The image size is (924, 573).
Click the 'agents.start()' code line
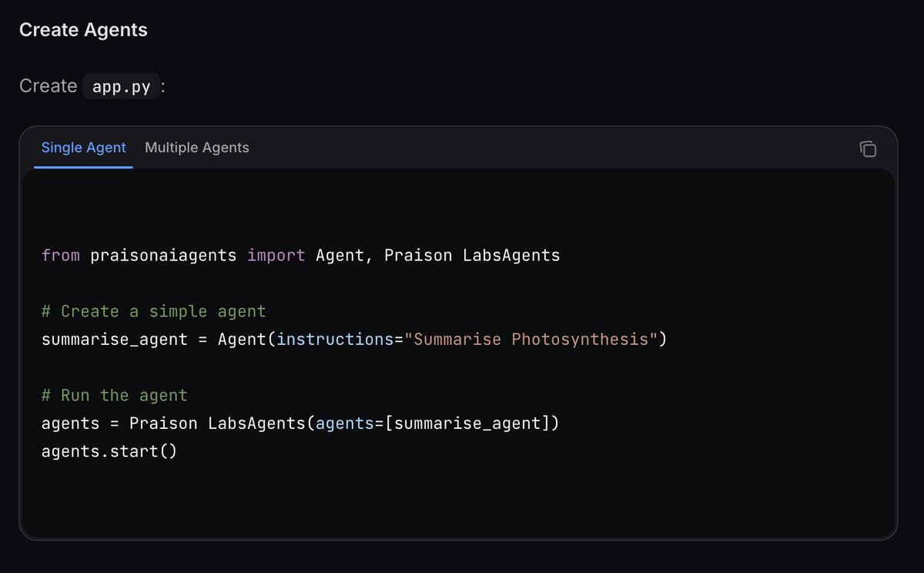click(109, 451)
